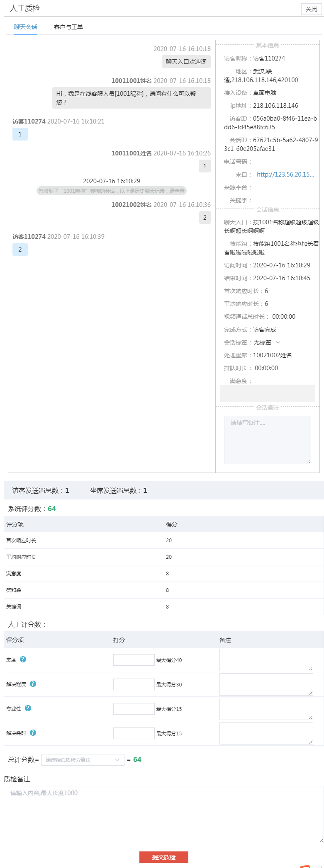Click help icon next to 解决耗时
The image size is (324, 868).
pyautogui.click(x=33, y=732)
